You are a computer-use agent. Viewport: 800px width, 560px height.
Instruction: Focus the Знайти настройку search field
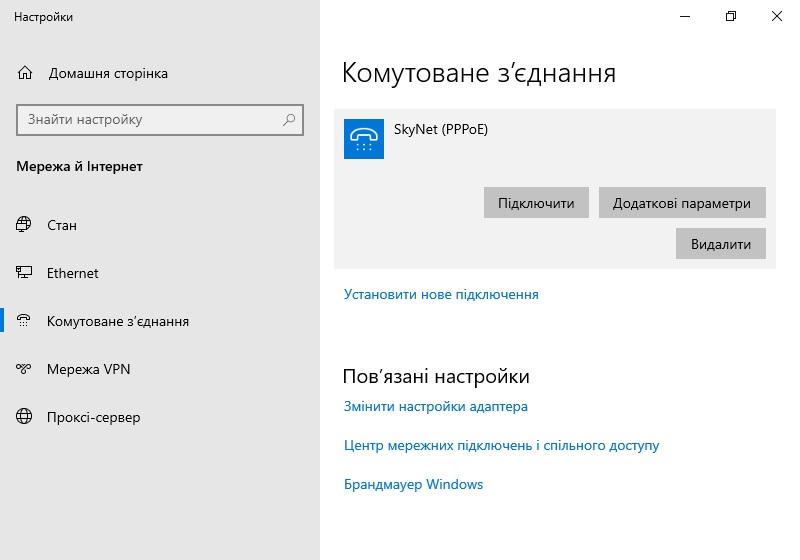160,120
